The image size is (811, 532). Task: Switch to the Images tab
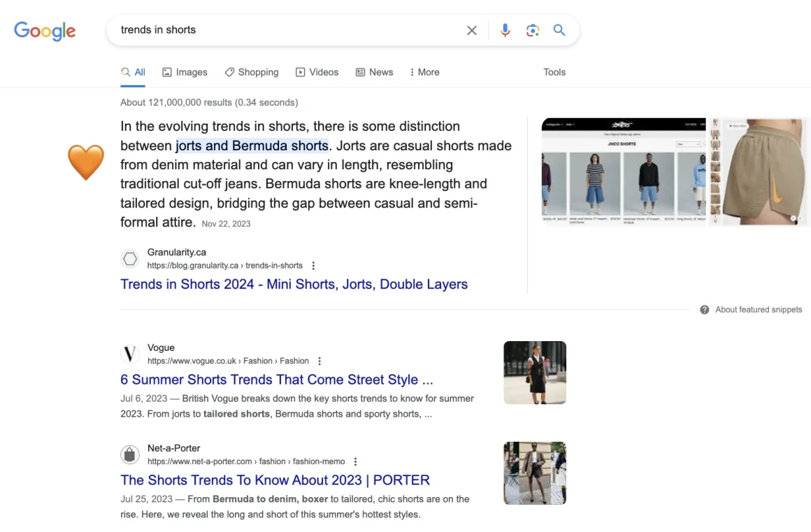[185, 72]
